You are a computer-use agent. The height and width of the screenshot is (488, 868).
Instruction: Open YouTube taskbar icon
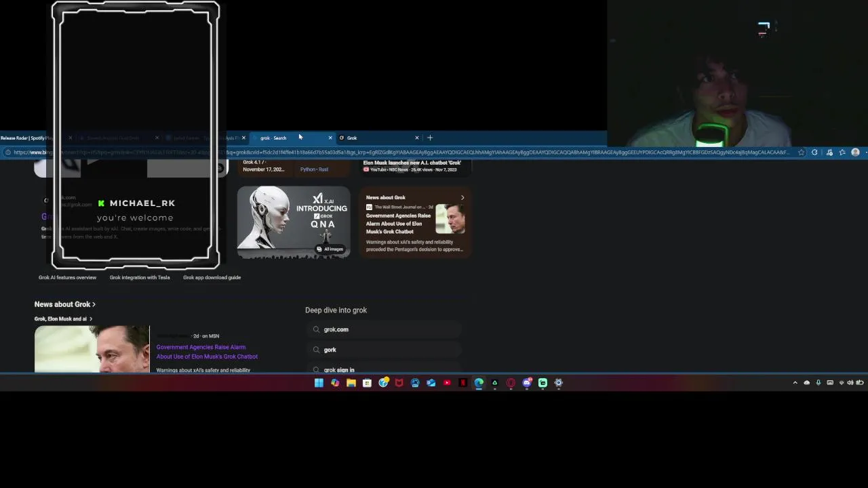[x=447, y=383]
